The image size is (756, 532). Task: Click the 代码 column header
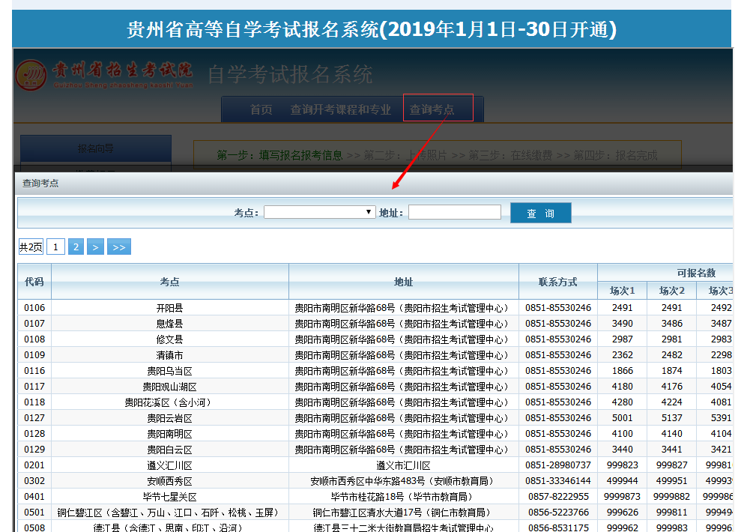coord(34,282)
